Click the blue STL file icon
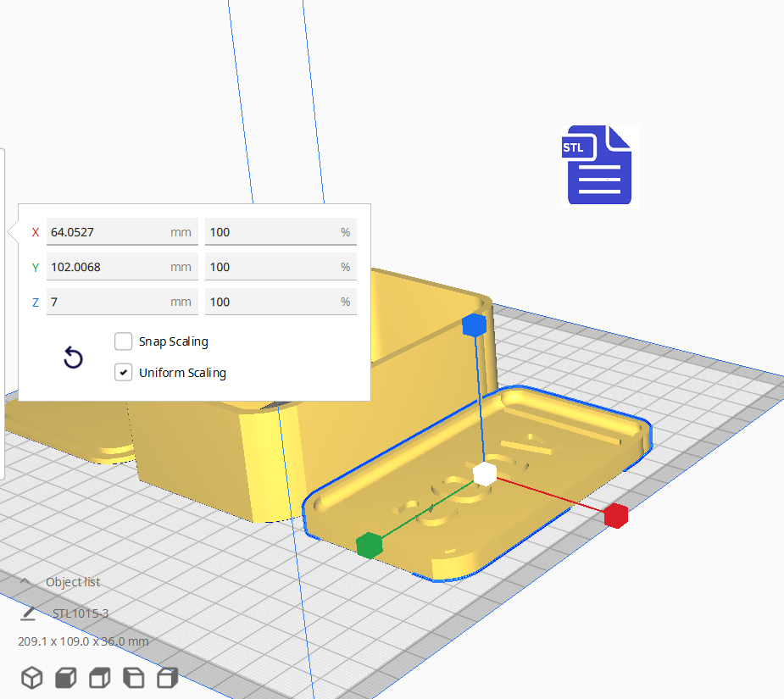Image resolution: width=784 pixels, height=699 pixels. pyautogui.click(x=598, y=166)
